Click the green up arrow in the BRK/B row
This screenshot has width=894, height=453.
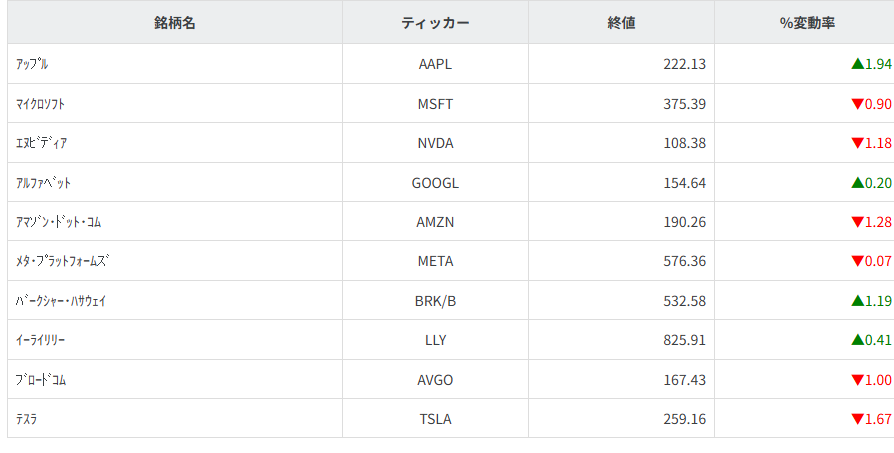(x=857, y=300)
